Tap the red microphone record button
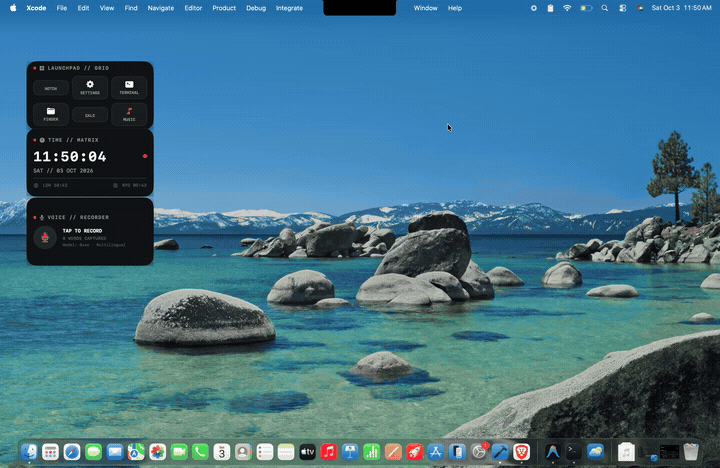Image resolution: width=720 pixels, height=468 pixels. tap(45, 237)
